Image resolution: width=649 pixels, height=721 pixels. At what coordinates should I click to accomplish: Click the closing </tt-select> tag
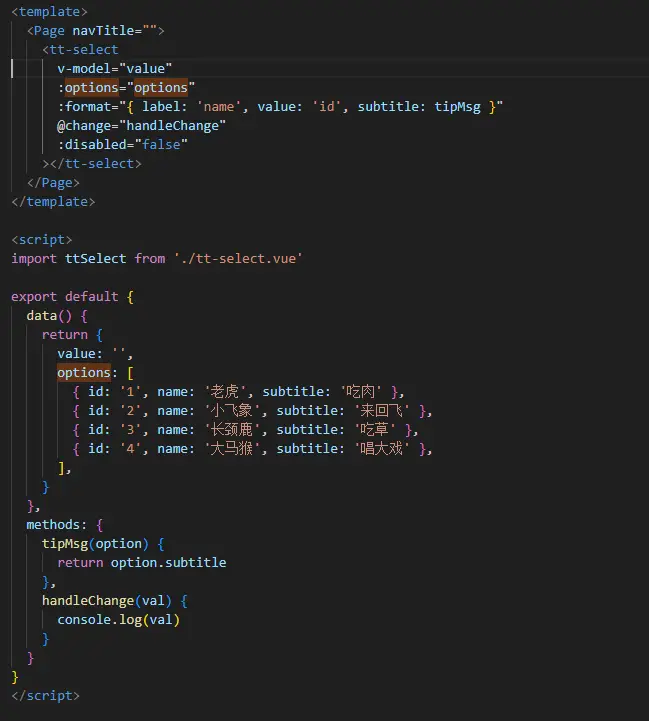click(x=92, y=164)
